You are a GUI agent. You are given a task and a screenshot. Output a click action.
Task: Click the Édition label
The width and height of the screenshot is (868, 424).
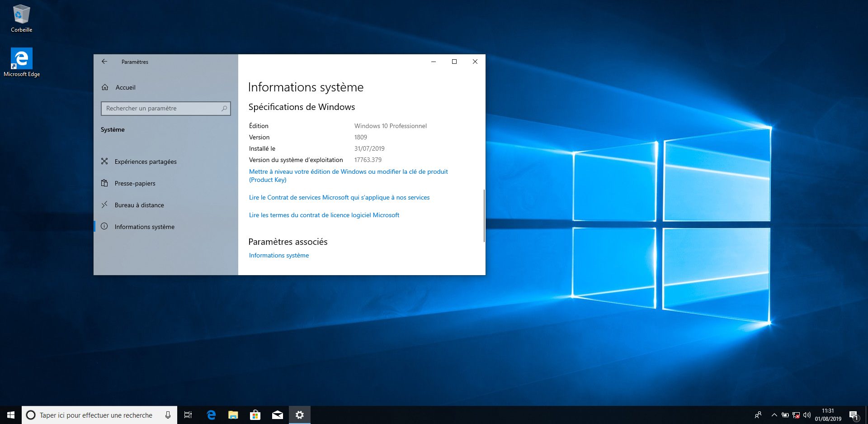[x=259, y=126]
